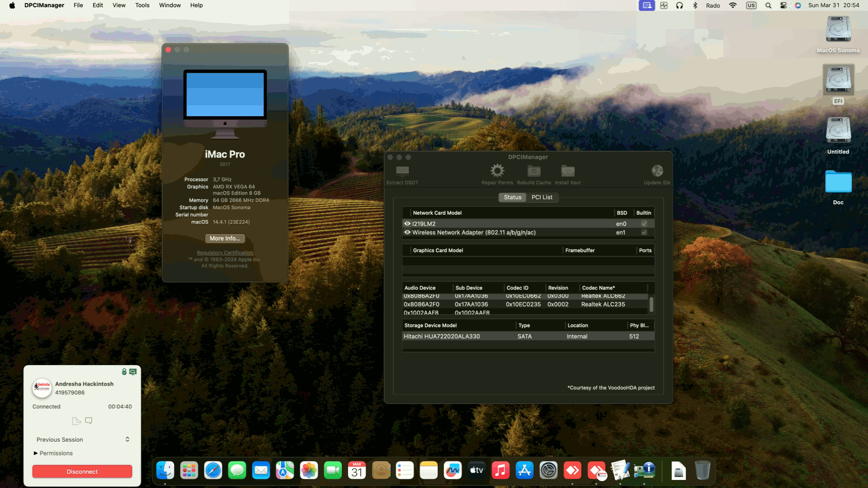
Task: Click the headphones icon in menu bar
Action: coord(679,5)
